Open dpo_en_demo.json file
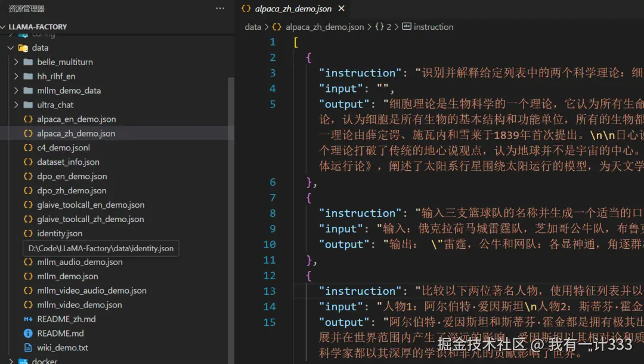The image size is (644, 364). 72,176
